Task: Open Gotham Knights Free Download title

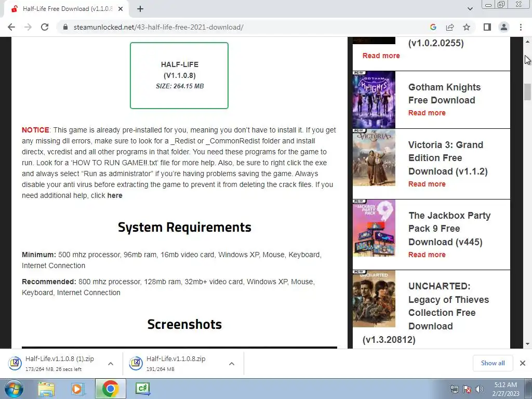Action: [x=445, y=94]
